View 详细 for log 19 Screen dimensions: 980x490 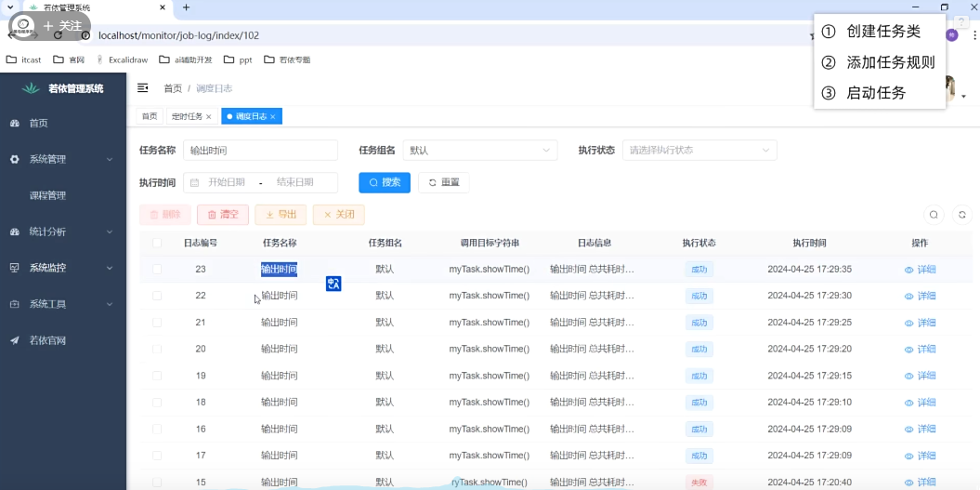(920, 377)
